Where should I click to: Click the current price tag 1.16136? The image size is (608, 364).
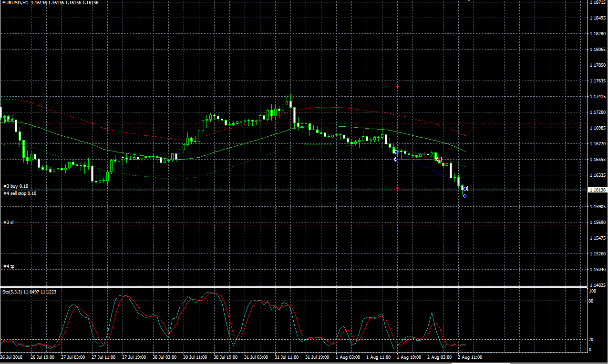coord(598,190)
